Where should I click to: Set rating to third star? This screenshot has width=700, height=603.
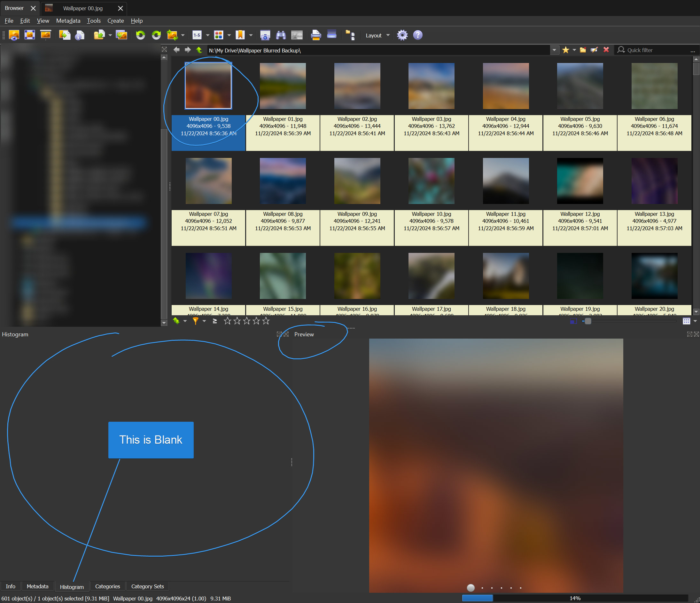247,321
